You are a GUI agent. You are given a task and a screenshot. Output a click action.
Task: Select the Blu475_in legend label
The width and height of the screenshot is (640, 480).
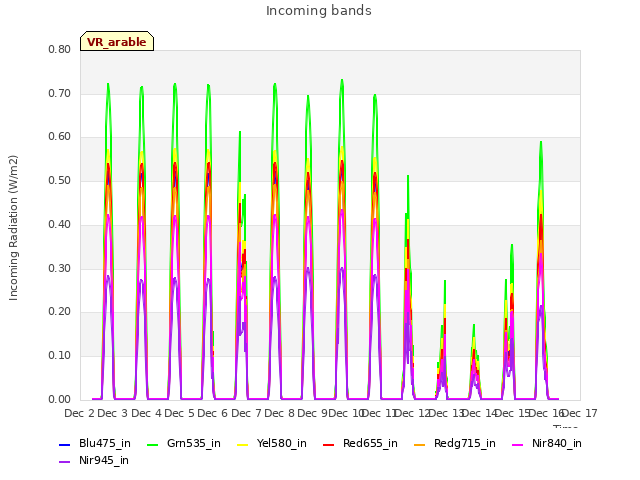[x=105, y=443]
